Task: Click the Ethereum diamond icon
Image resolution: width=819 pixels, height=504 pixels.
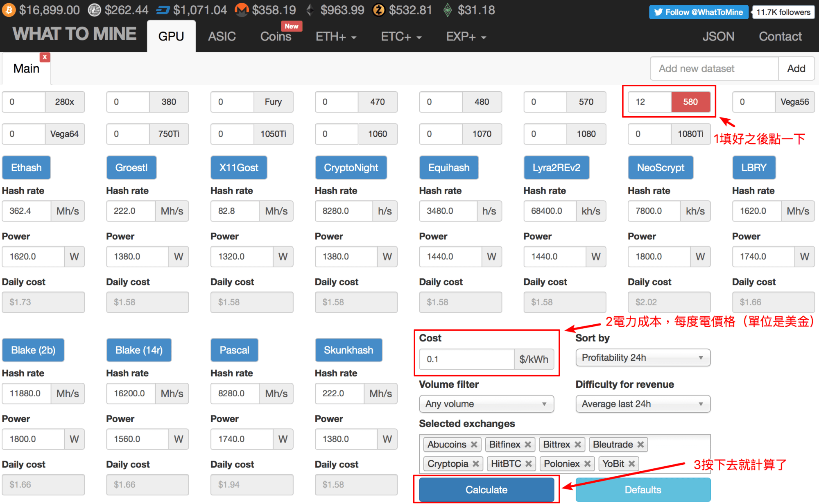Action: [x=310, y=10]
